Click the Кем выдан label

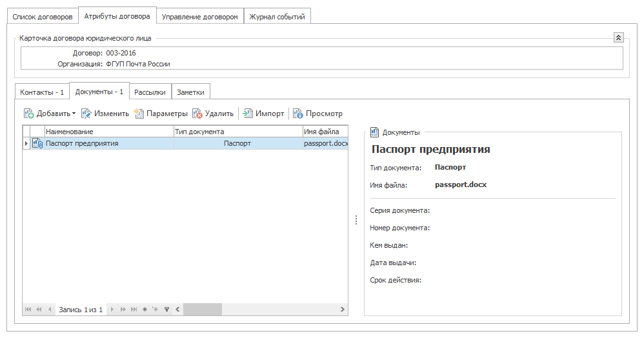(x=388, y=245)
